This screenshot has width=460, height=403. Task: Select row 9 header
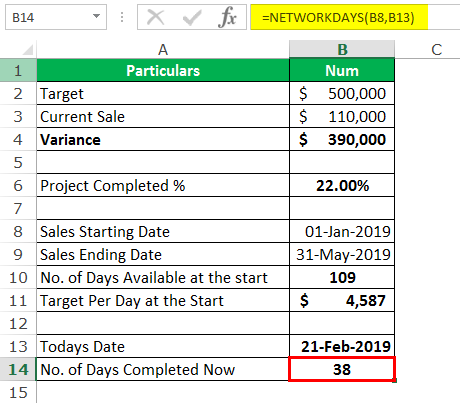point(18,254)
